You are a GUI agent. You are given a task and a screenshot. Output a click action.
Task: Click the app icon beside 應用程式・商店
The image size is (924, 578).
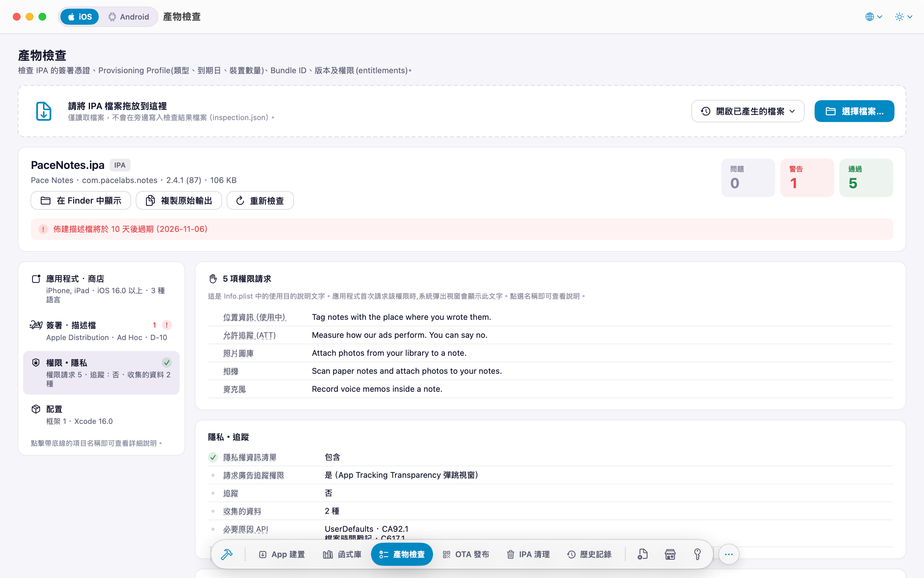[36, 279]
